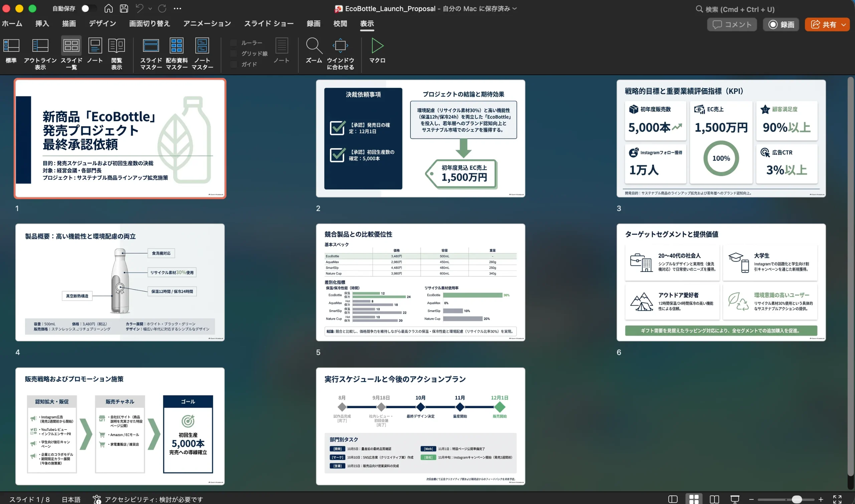Enable the グリッド線 gridlines checkbox

click(x=233, y=54)
